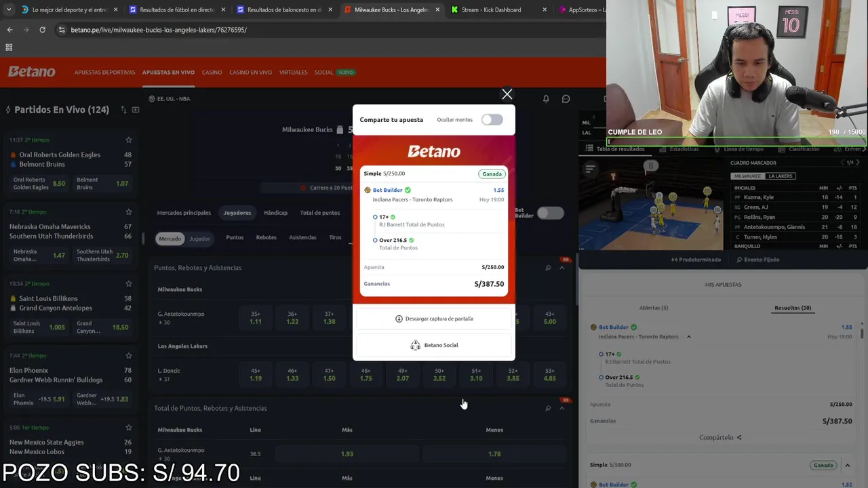Open the chat bubble icon

pyautogui.click(x=566, y=99)
